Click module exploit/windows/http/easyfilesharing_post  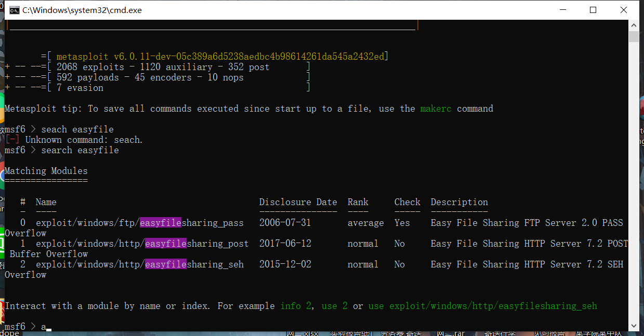click(x=142, y=244)
